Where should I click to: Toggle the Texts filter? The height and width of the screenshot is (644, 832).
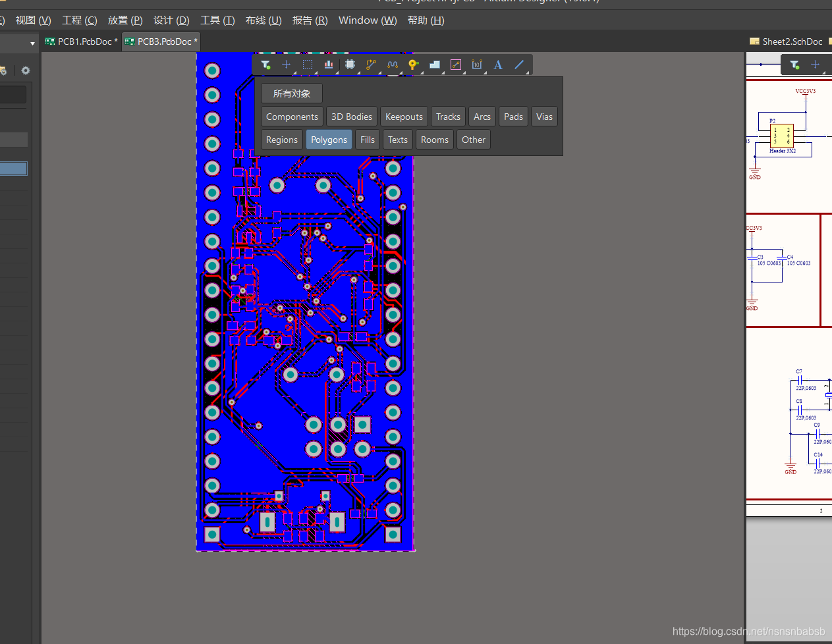pyautogui.click(x=398, y=140)
